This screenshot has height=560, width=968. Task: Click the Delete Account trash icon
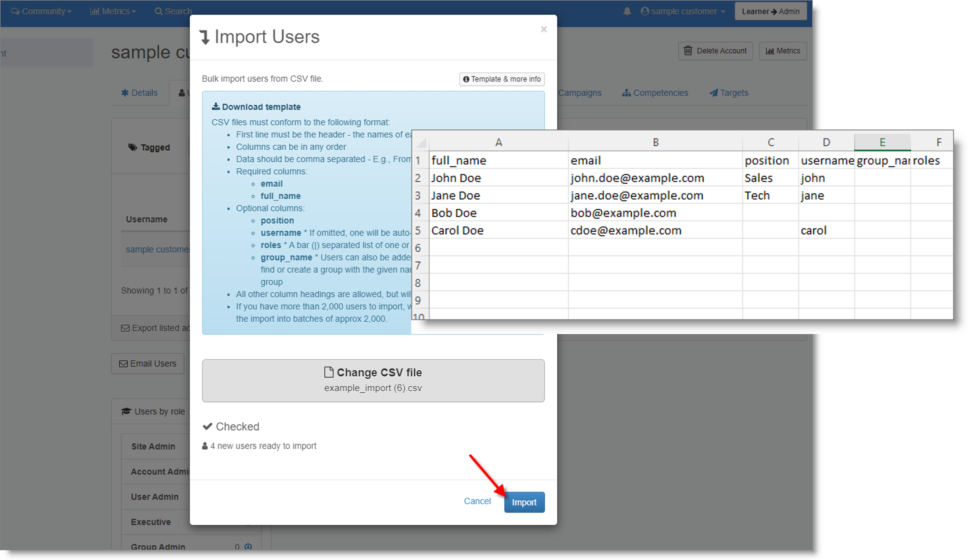[688, 51]
